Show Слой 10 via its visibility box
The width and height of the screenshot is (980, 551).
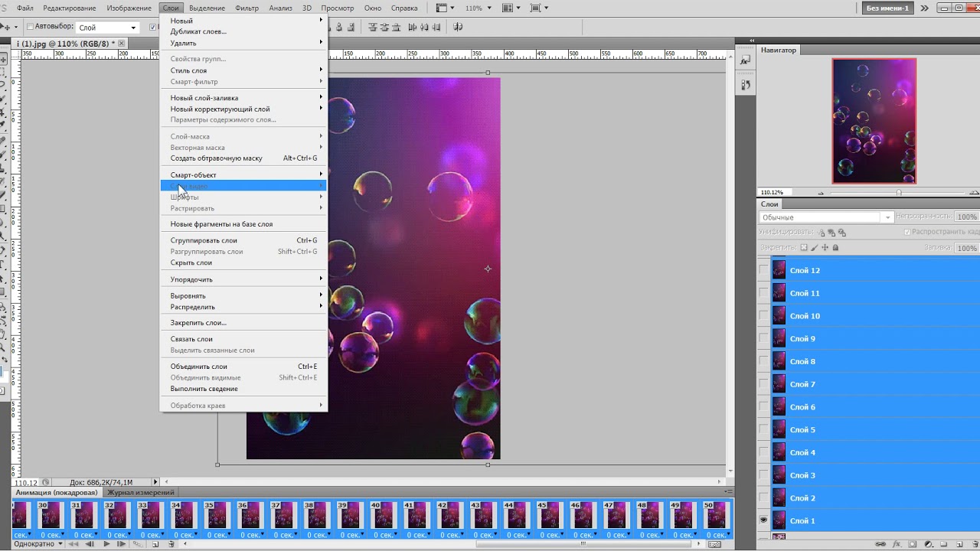pyautogui.click(x=763, y=315)
